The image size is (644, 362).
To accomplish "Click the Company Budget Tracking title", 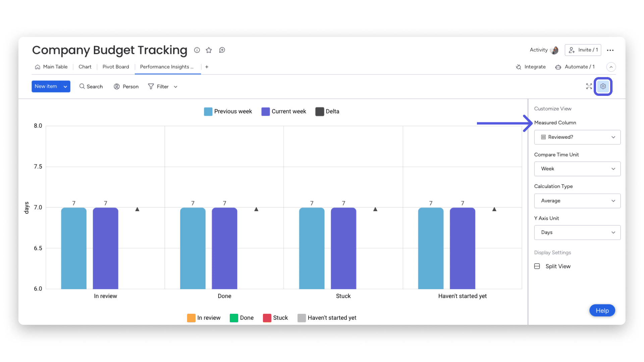I will (x=110, y=50).
